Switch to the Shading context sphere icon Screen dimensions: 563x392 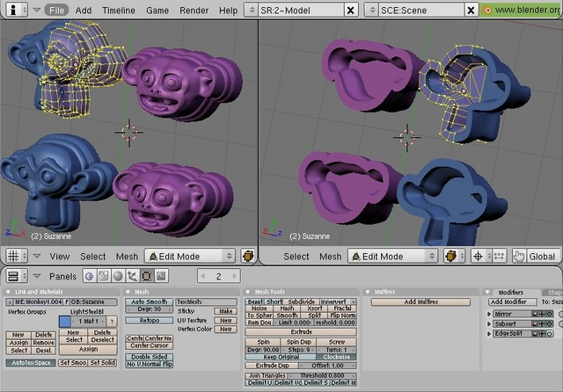118,276
